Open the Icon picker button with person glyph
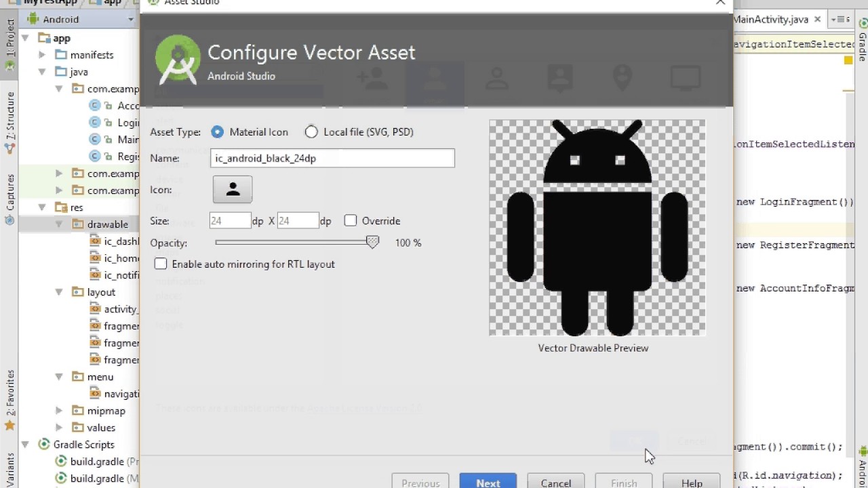868x488 pixels. pyautogui.click(x=233, y=190)
